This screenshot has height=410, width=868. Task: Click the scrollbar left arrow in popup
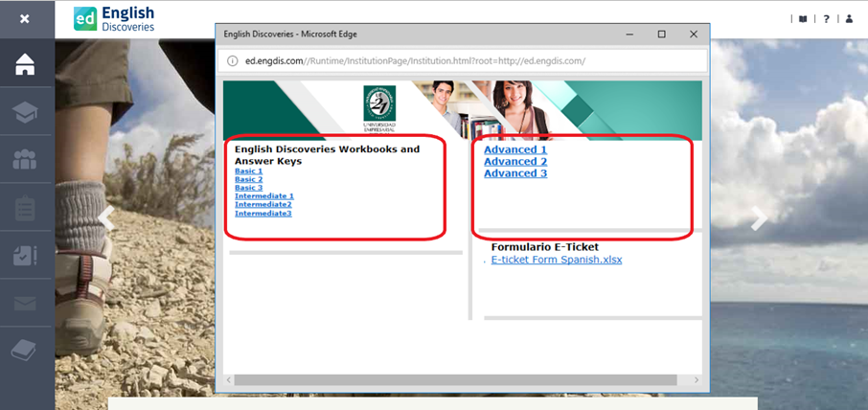pos(228,380)
